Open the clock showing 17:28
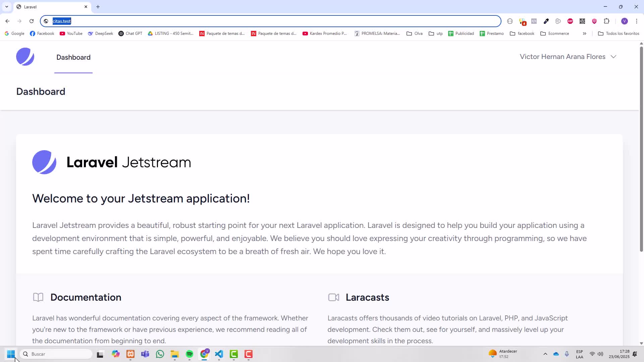This screenshot has width=644, height=362. click(x=619, y=354)
